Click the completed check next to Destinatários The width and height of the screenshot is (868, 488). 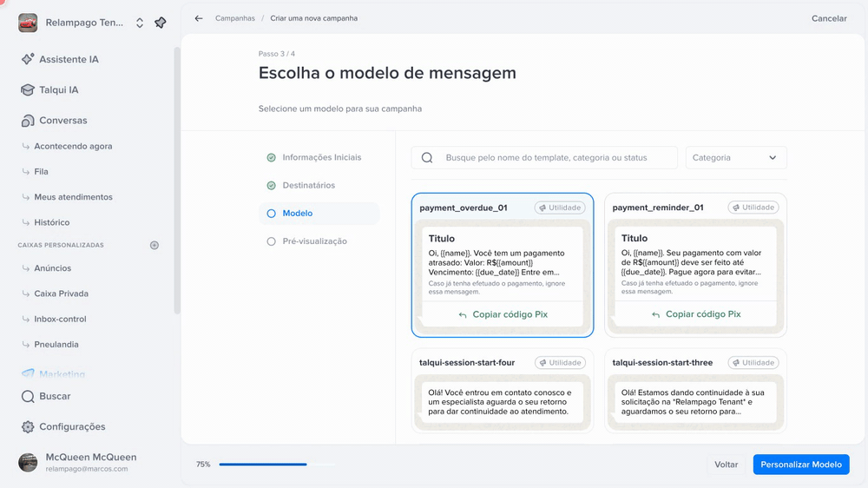(x=271, y=186)
